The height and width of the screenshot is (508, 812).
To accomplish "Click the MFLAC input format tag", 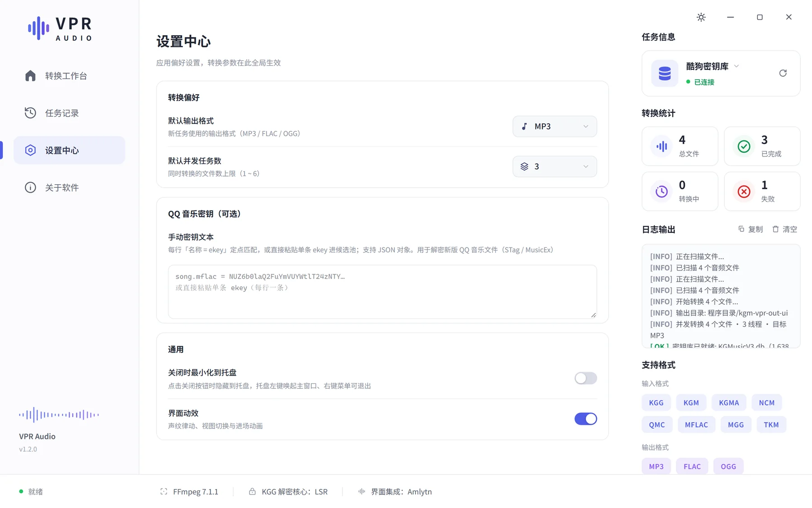I will click(x=696, y=424).
